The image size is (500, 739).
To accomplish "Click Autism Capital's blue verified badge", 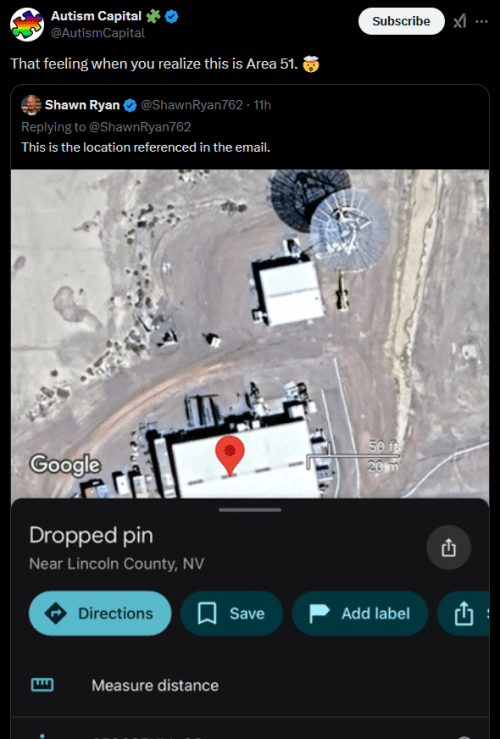I will point(172,16).
